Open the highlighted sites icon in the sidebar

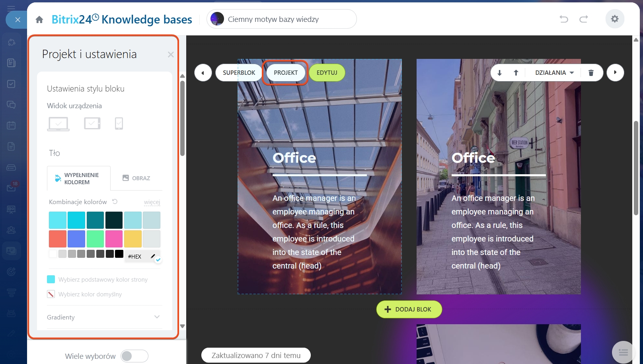coord(12,251)
